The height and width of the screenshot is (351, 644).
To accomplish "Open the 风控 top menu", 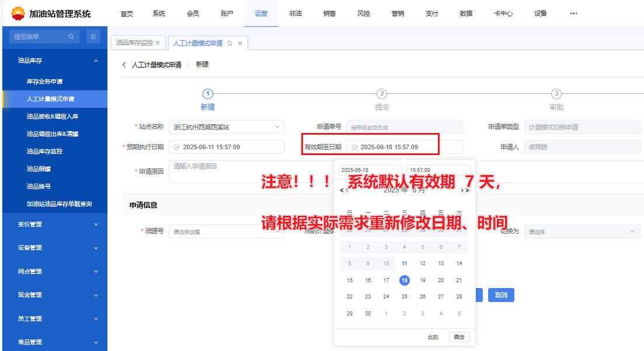I will 363,13.
